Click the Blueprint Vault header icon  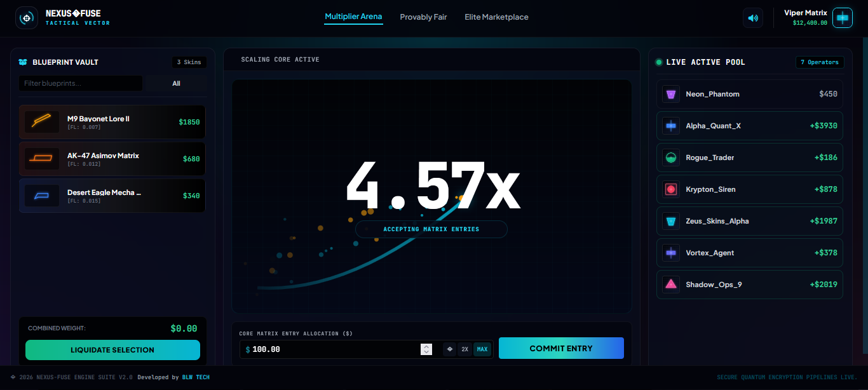pyautogui.click(x=23, y=62)
